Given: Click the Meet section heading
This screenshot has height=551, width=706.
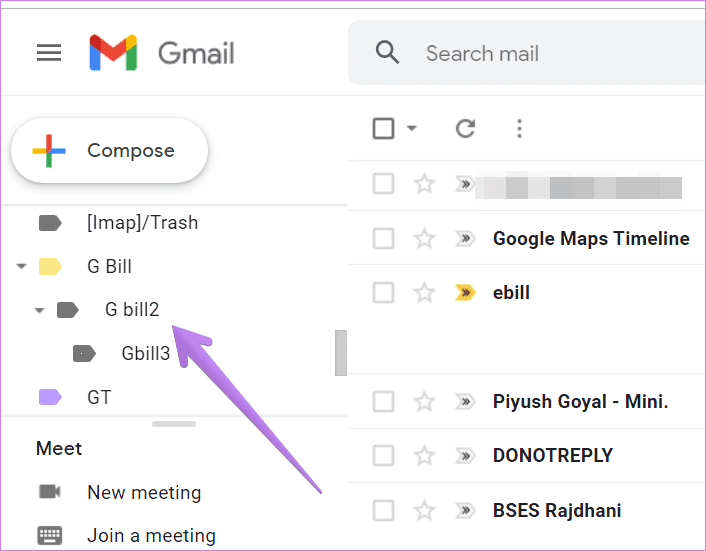Looking at the screenshot, I should [59, 448].
